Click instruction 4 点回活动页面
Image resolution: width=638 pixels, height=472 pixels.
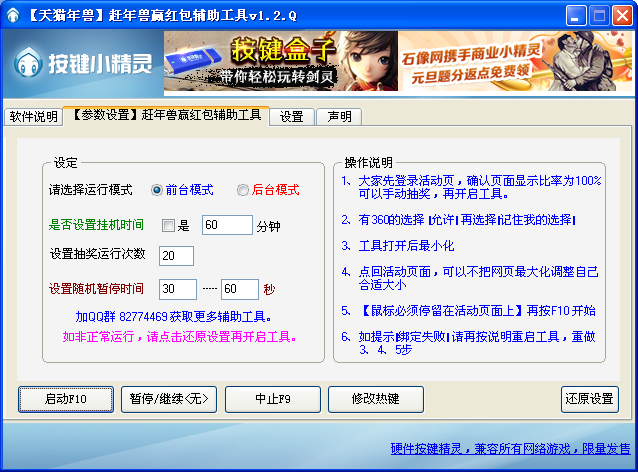pos(470,278)
